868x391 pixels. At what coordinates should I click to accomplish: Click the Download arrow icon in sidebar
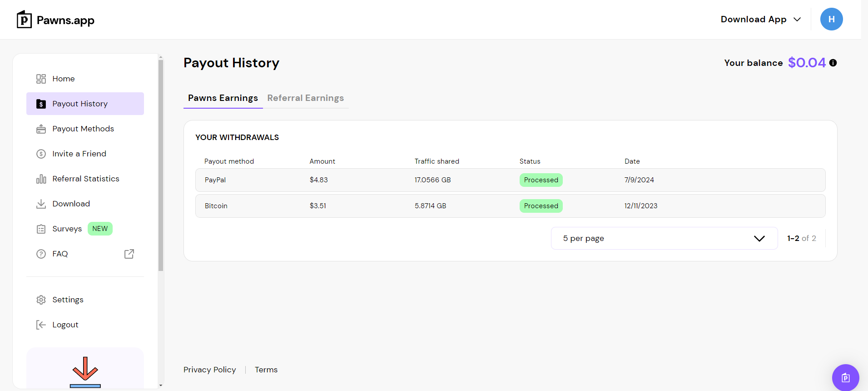point(41,204)
